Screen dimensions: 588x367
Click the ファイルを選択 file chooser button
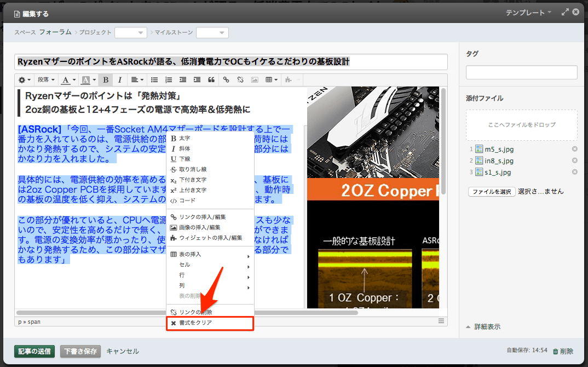point(492,192)
